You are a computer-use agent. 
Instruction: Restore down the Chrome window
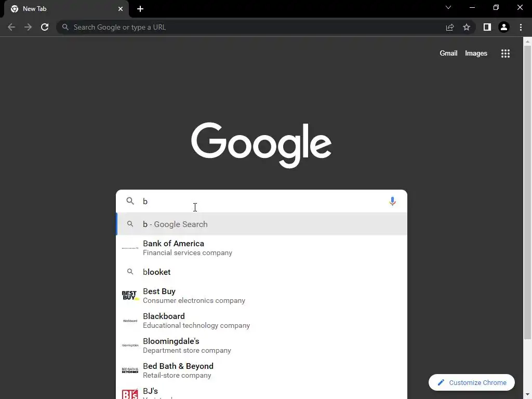click(x=496, y=7)
